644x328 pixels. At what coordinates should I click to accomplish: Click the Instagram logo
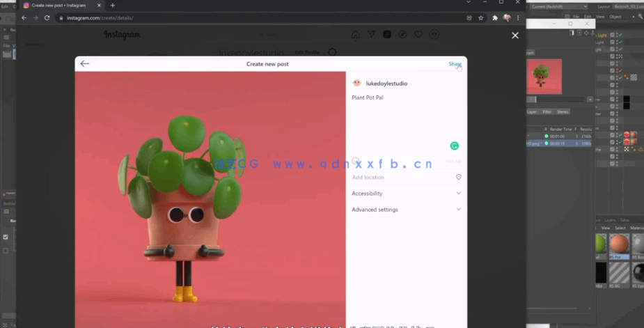pyautogui.click(x=122, y=35)
